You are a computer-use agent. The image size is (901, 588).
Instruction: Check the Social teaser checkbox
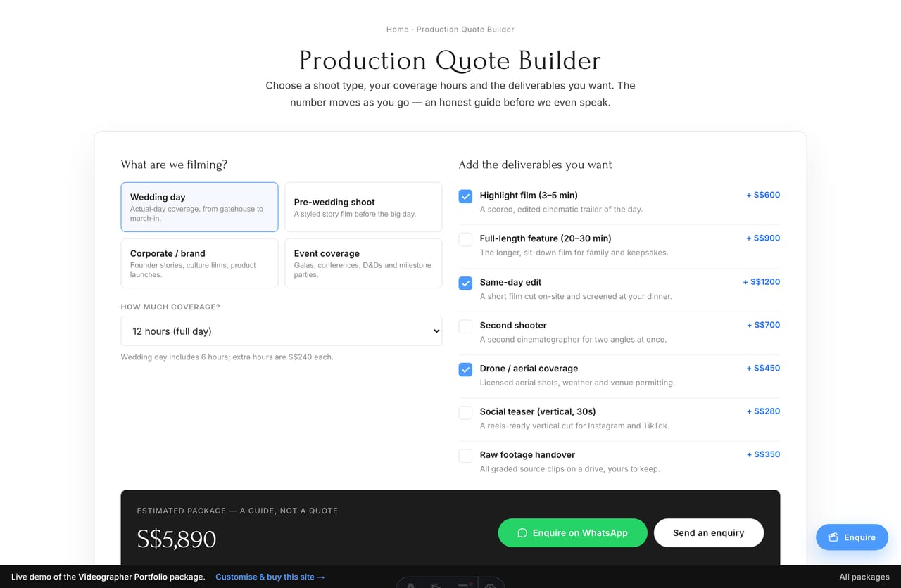465,412
